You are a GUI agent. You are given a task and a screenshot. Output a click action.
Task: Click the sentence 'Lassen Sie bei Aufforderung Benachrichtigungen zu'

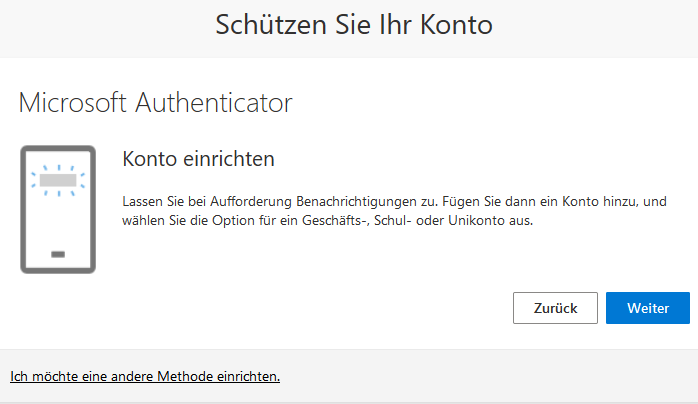pos(280,202)
